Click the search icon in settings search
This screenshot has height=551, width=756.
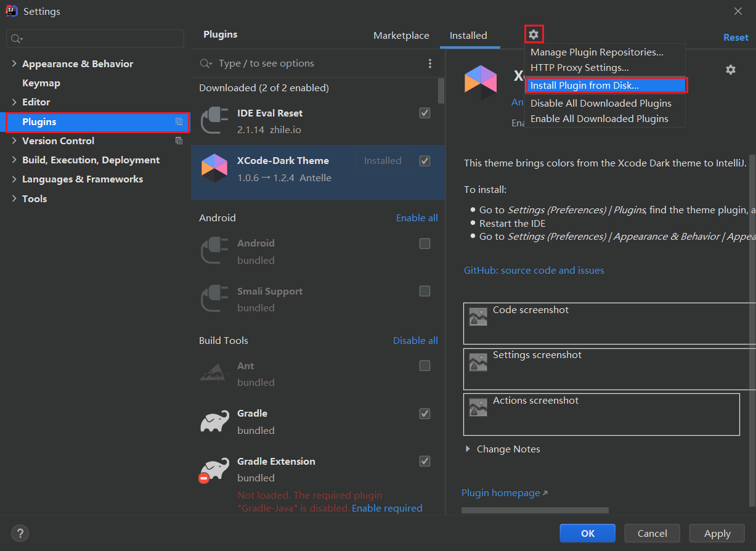point(16,39)
